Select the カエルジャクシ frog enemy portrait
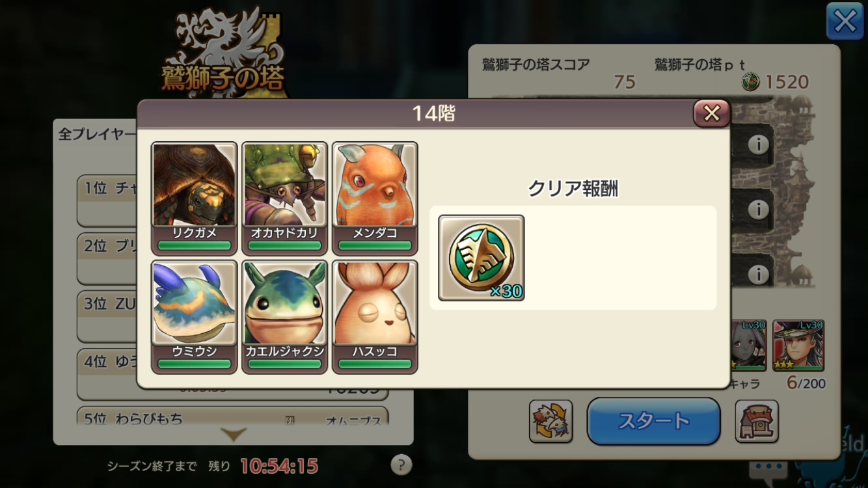 [284, 317]
